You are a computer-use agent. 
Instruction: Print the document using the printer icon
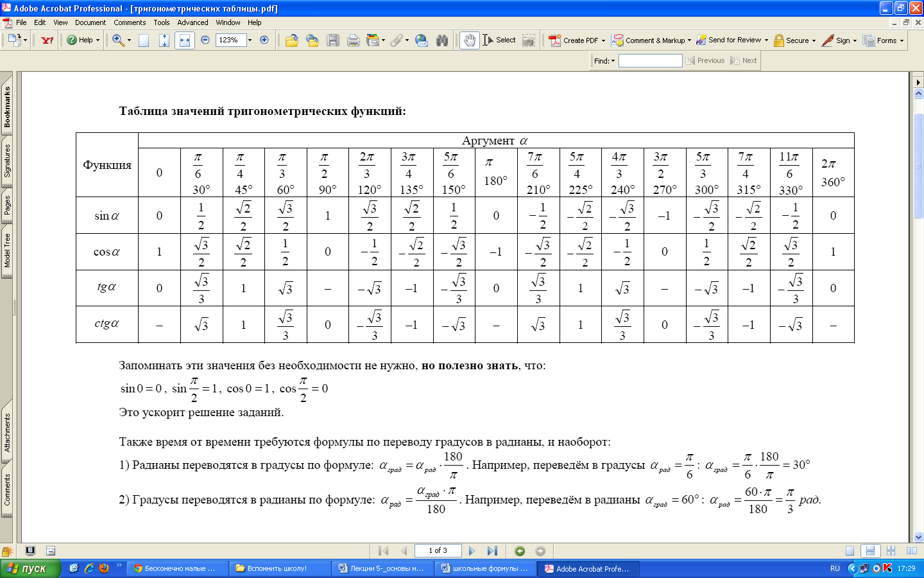click(353, 40)
